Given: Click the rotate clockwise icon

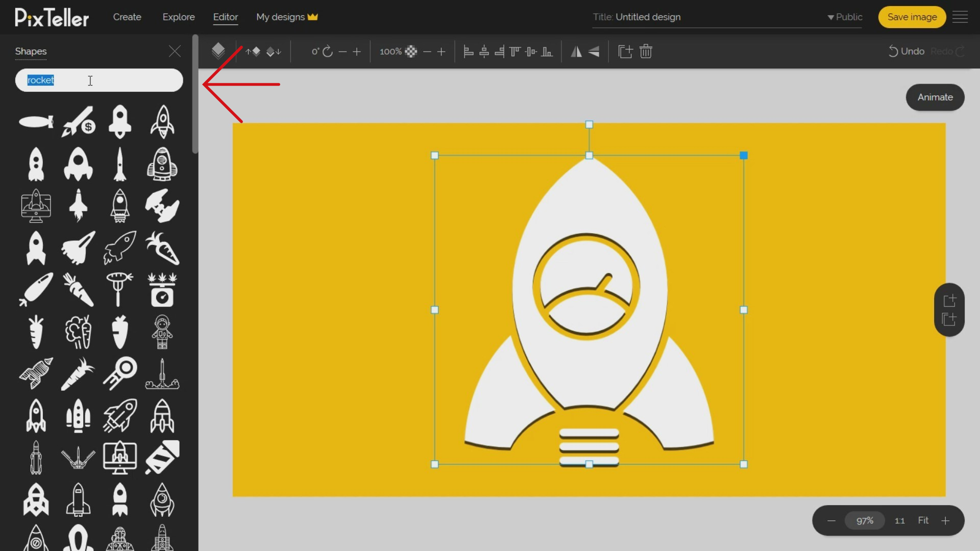Looking at the screenshot, I should coord(328,52).
